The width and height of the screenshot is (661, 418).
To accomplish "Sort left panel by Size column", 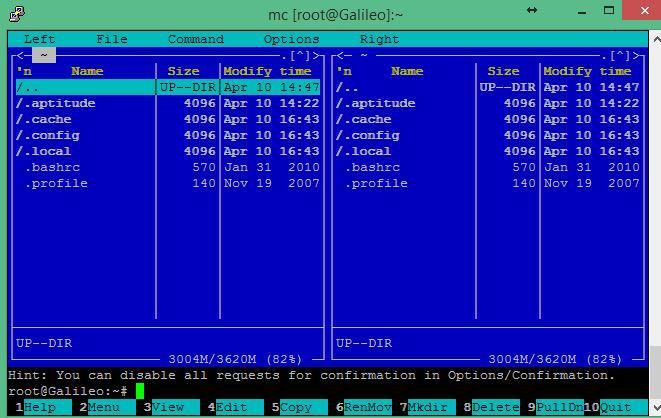I will click(x=183, y=71).
